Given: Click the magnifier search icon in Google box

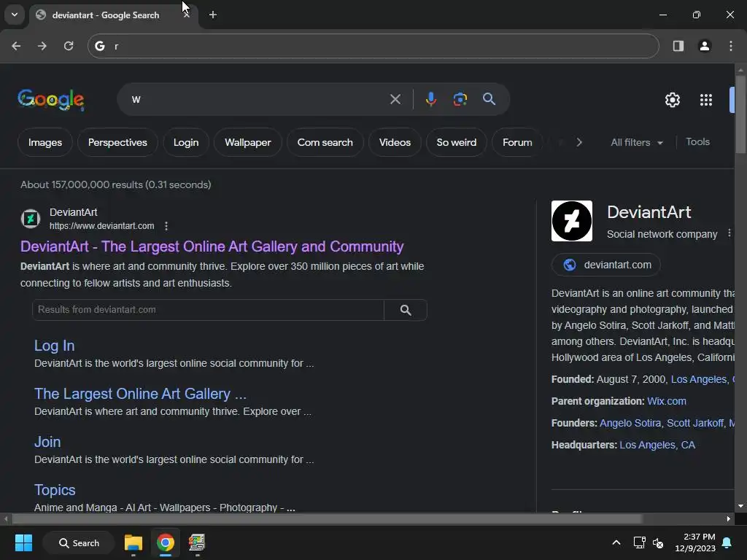Looking at the screenshot, I should (489, 99).
